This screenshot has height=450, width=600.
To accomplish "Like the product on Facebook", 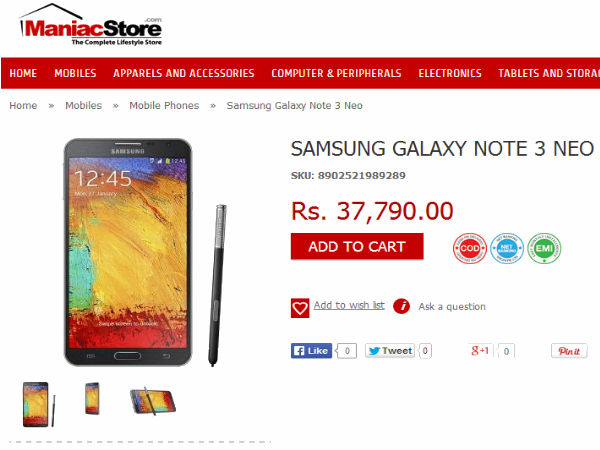I will [311, 351].
